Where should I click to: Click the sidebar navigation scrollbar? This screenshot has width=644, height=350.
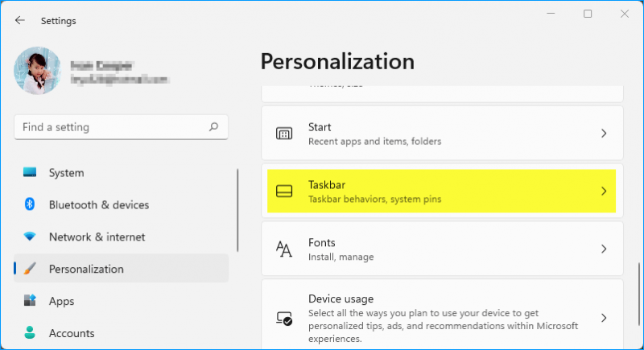[x=237, y=210]
